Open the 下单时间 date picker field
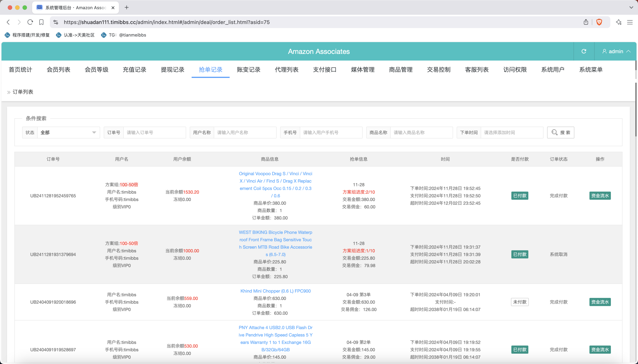 coord(512,133)
